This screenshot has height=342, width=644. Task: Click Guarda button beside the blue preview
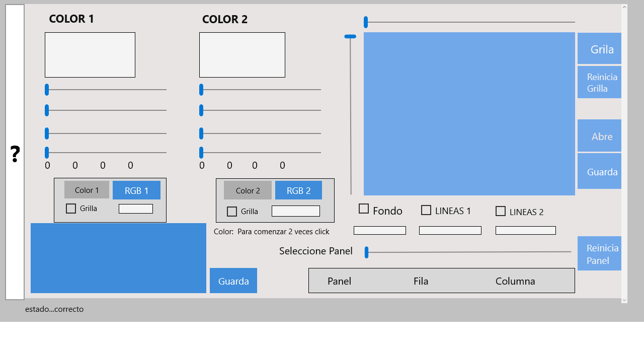(x=233, y=281)
